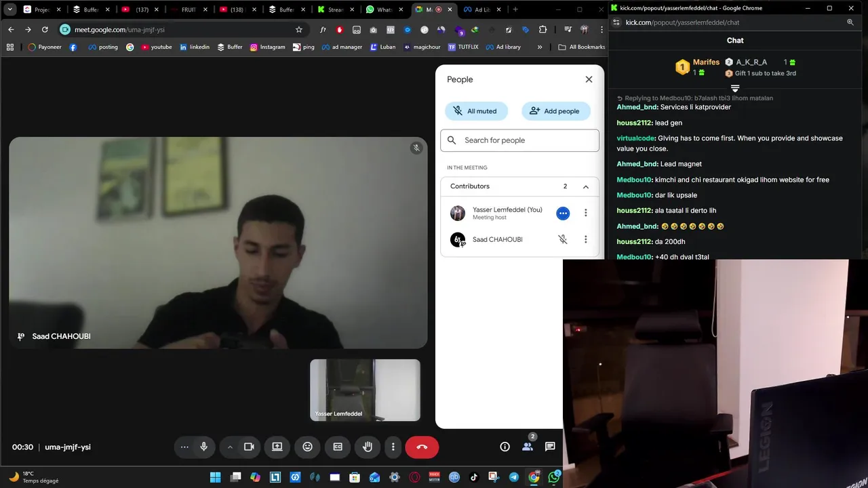Viewport: 868px width, 488px height.
Task: Switch to the Ad Library tab
Action: click(482, 9)
